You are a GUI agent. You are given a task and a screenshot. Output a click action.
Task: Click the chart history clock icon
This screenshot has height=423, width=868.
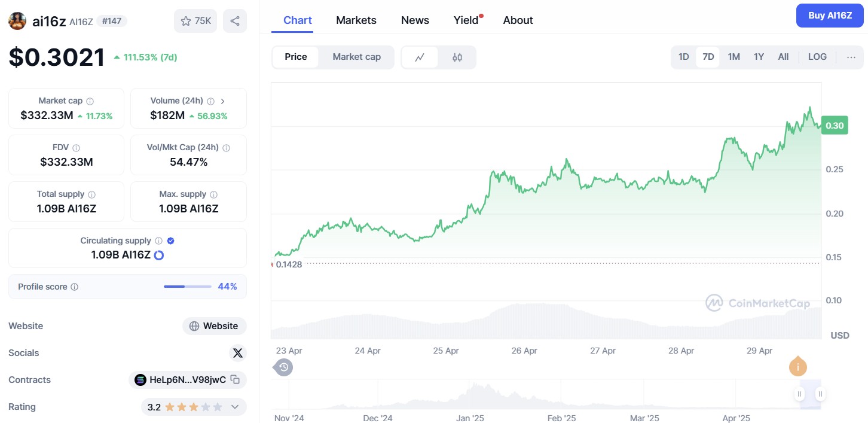point(284,367)
